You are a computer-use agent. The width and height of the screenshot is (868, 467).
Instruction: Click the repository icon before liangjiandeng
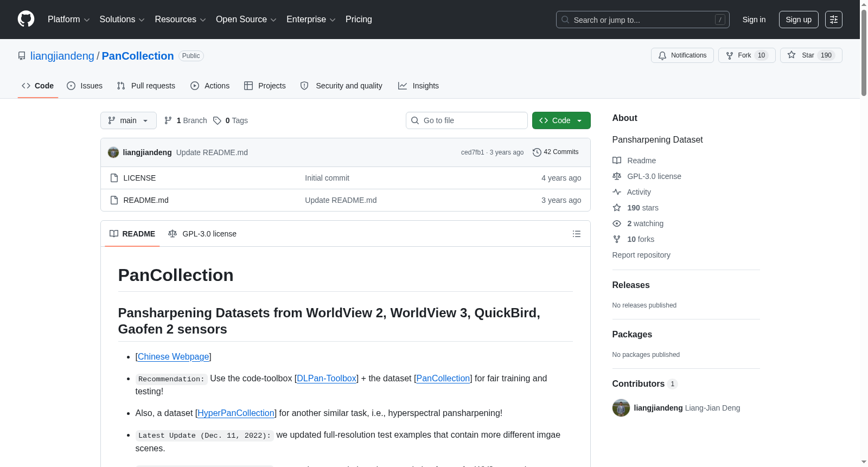[x=22, y=56]
